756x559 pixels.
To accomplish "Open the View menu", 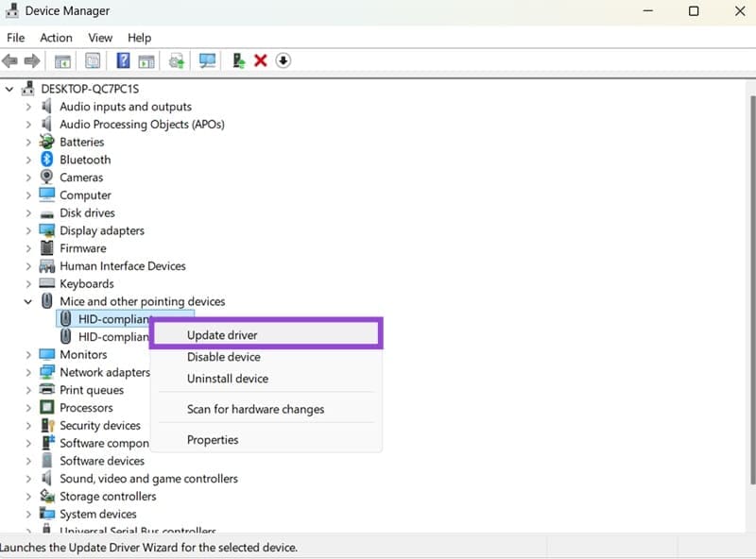I will coord(100,38).
